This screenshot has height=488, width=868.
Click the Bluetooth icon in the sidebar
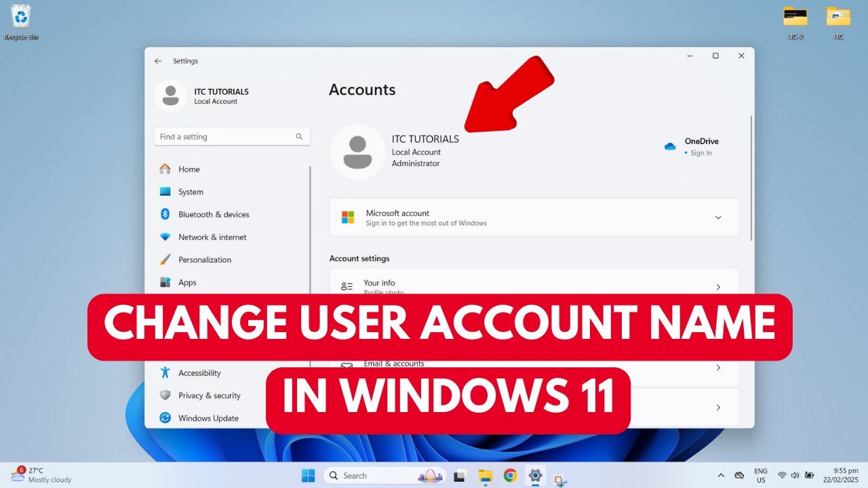click(165, 214)
